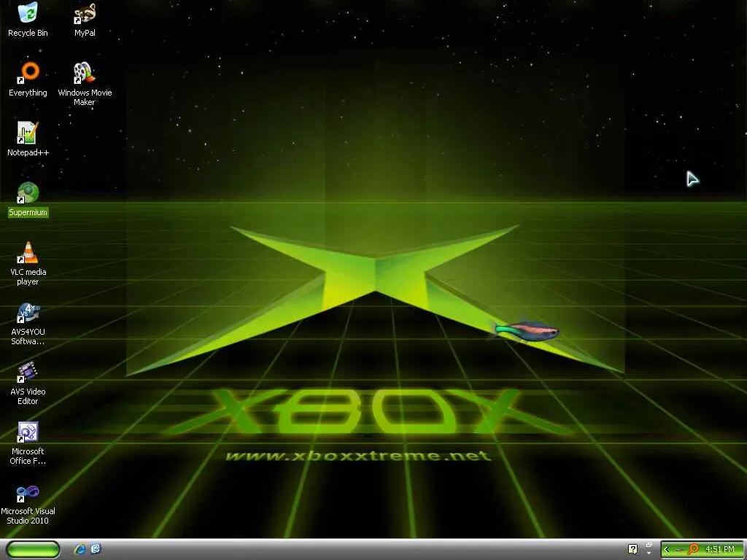
Task: Launch Internet Explorer from Quick Launch
Action: (x=80, y=550)
